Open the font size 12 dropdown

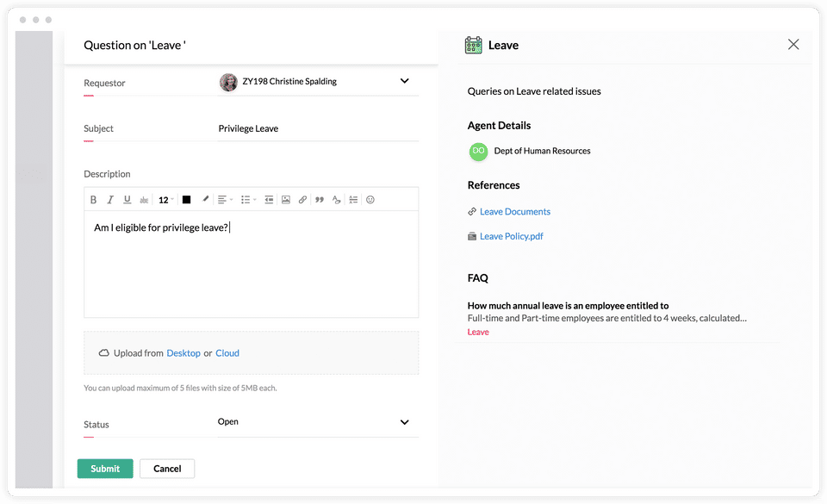165,200
